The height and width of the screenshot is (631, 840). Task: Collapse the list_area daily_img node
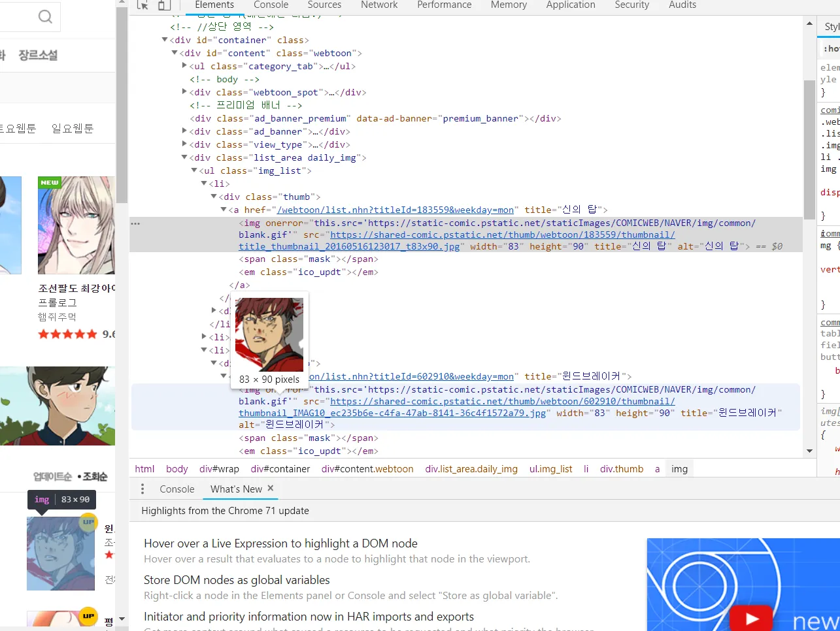(x=184, y=157)
